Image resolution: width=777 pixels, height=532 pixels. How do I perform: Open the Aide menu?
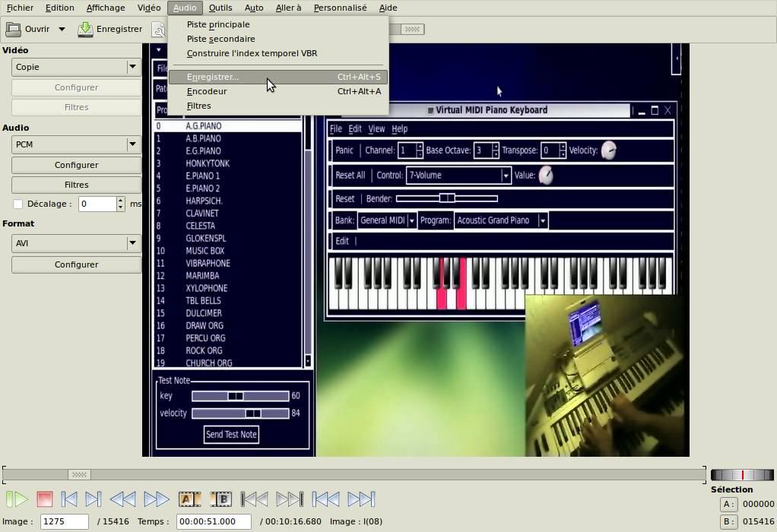pyautogui.click(x=388, y=8)
